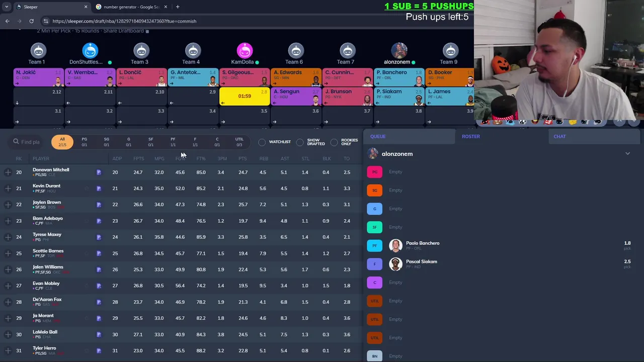Open N. Jokić pick card

click(39, 78)
